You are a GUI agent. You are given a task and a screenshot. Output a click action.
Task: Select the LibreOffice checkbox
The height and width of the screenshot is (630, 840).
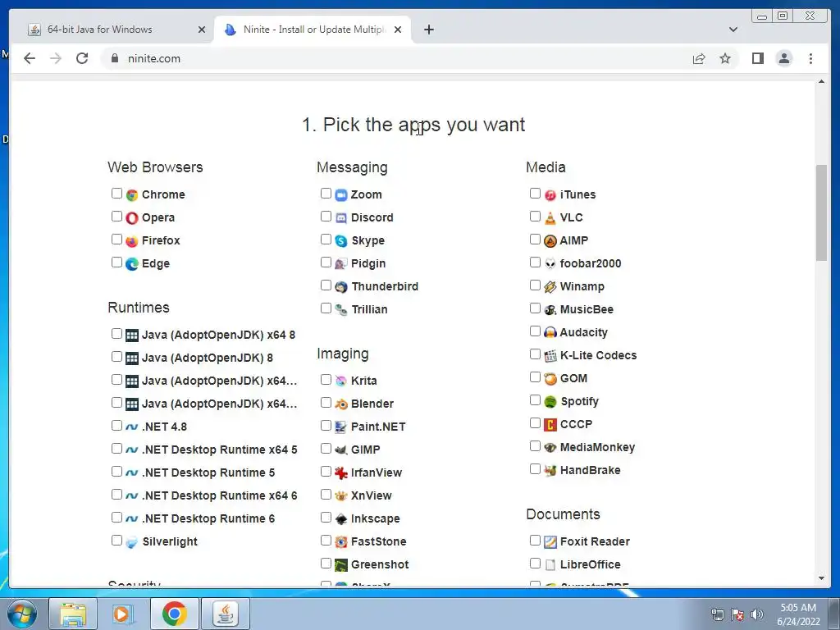point(535,563)
